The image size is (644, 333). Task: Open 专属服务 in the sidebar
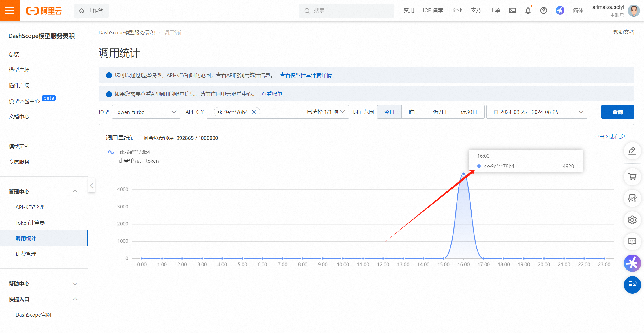tap(19, 162)
